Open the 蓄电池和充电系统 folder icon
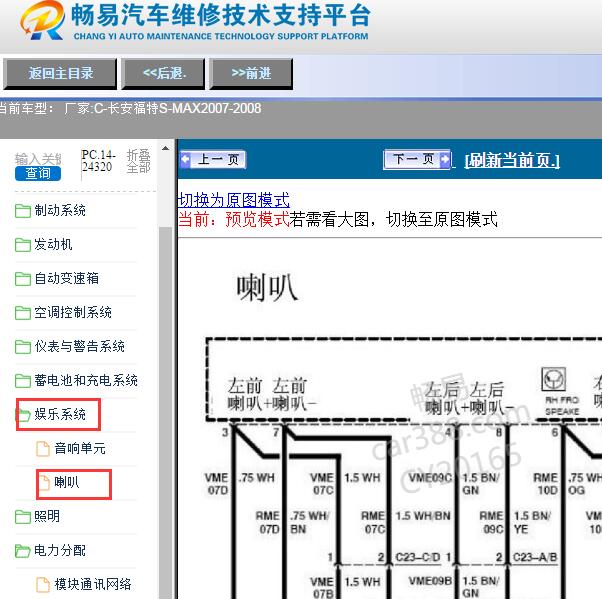The width and height of the screenshot is (602, 599). click(x=23, y=381)
